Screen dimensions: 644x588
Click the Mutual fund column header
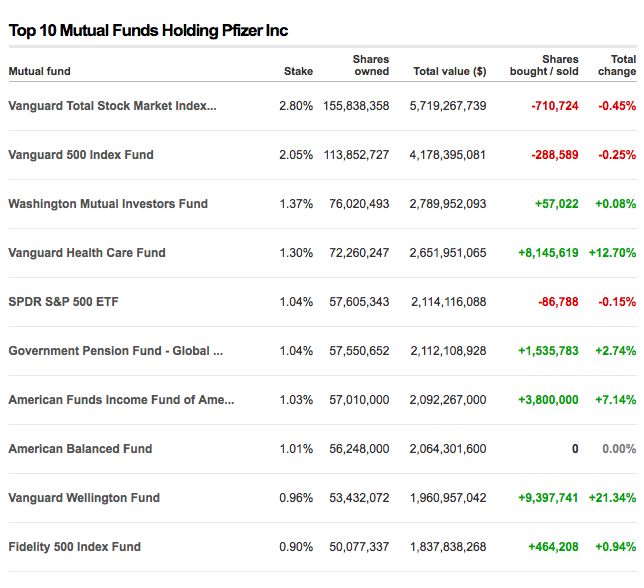tap(39, 71)
